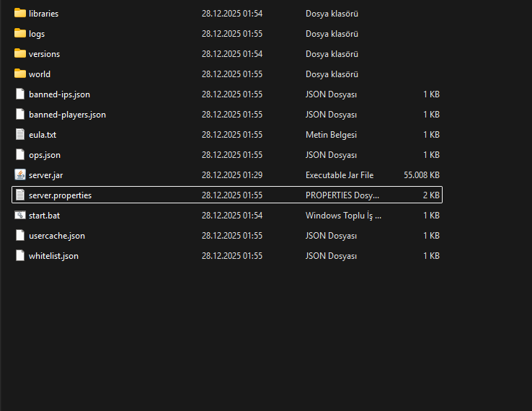Click the date cell of server.properties
Screen dimensions: 532x411
tap(232, 195)
